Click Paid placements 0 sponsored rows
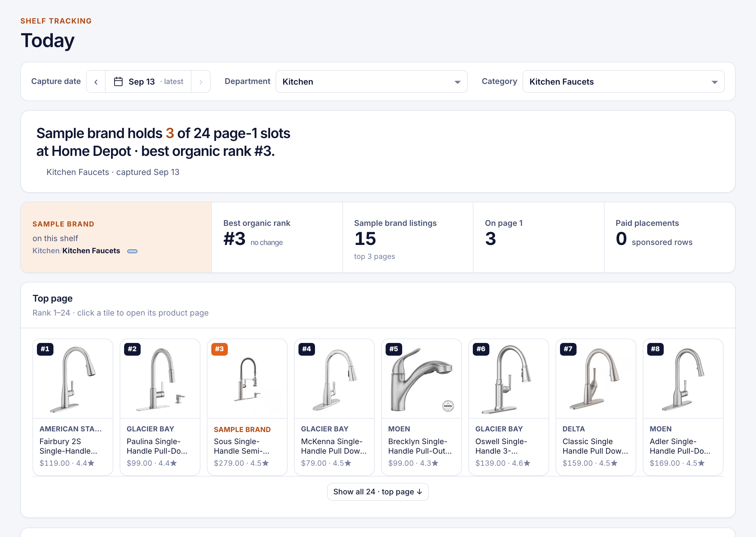 (x=654, y=240)
